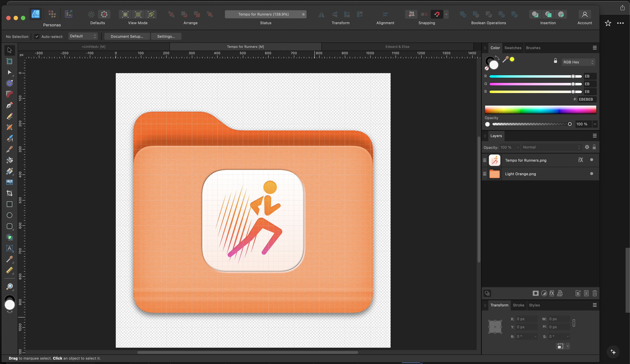Switch to the Designer persona

coord(36,14)
